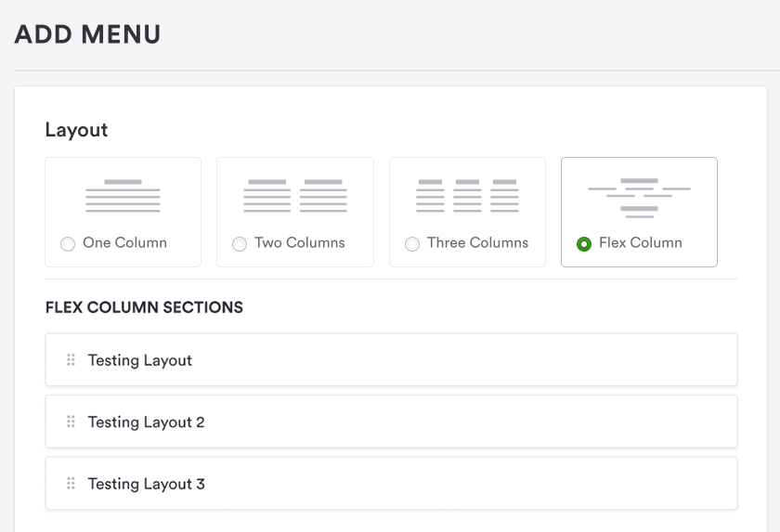
Task: Click the Two Columns layout preview icon
Action: (295, 196)
